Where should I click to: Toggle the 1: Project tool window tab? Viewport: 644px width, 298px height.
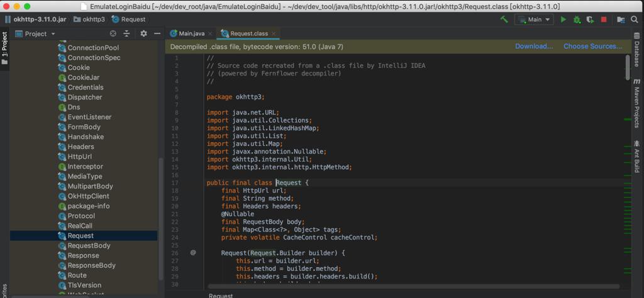coord(4,48)
